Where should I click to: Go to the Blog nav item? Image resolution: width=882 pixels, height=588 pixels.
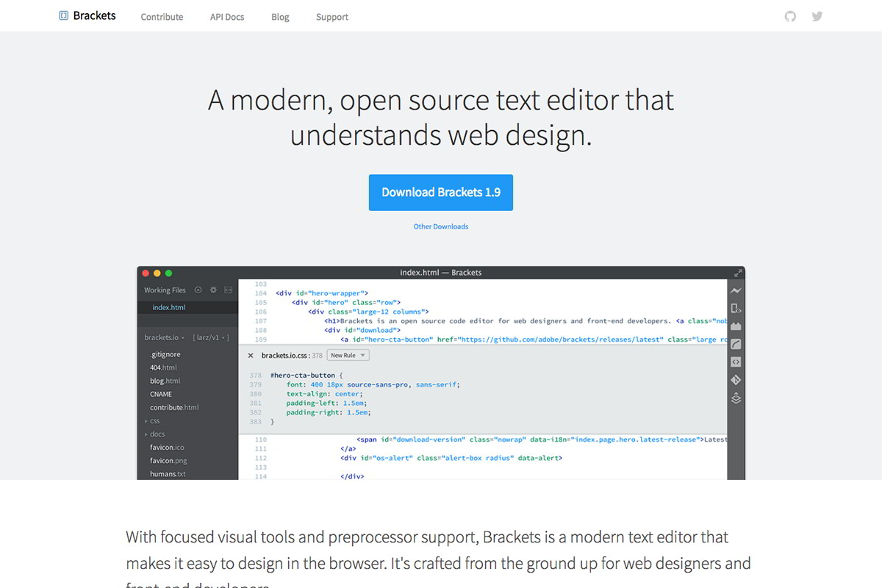(280, 17)
